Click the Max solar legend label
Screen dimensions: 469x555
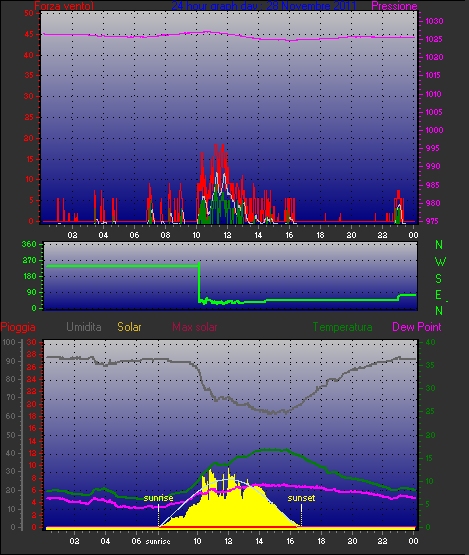pyautogui.click(x=195, y=327)
